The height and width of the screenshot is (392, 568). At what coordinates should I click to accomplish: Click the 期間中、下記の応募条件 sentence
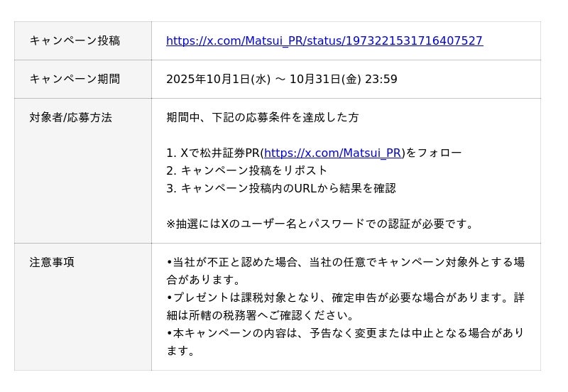[x=263, y=118]
